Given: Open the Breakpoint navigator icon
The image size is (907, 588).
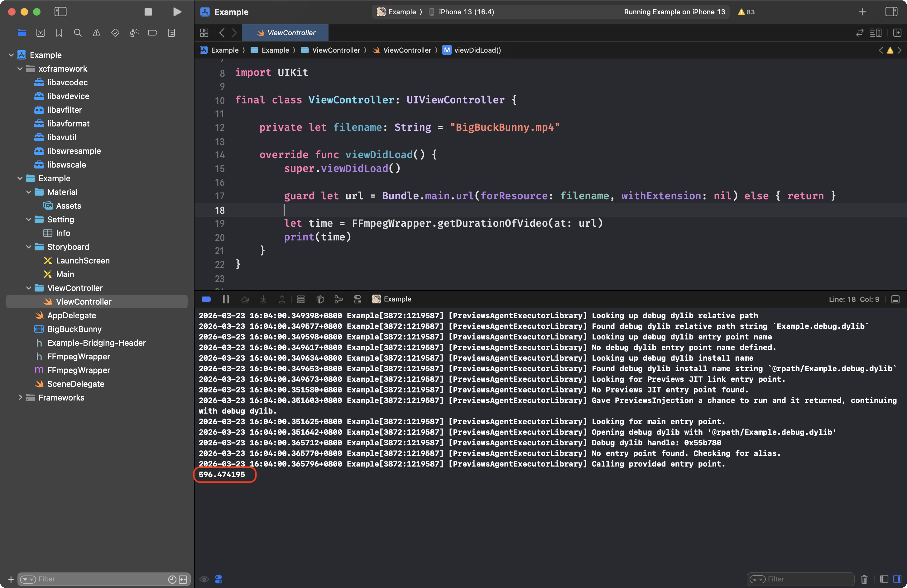Looking at the screenshot, I should click(152, 33).
